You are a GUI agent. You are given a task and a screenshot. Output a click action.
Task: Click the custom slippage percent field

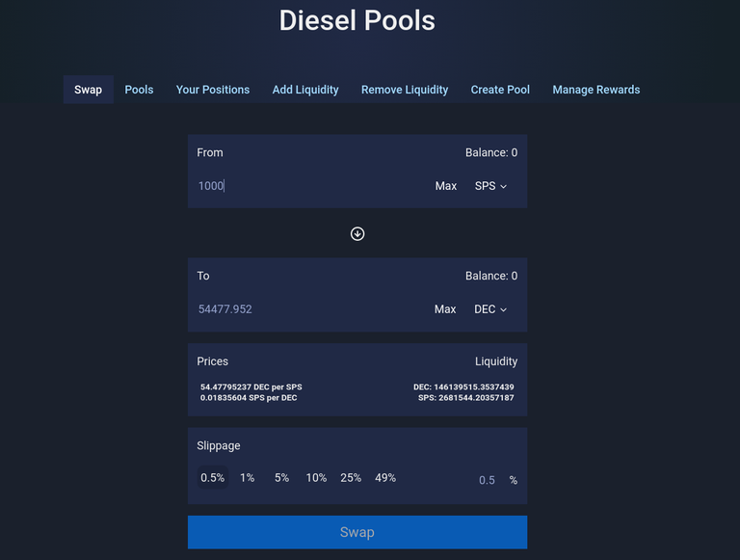487,480
